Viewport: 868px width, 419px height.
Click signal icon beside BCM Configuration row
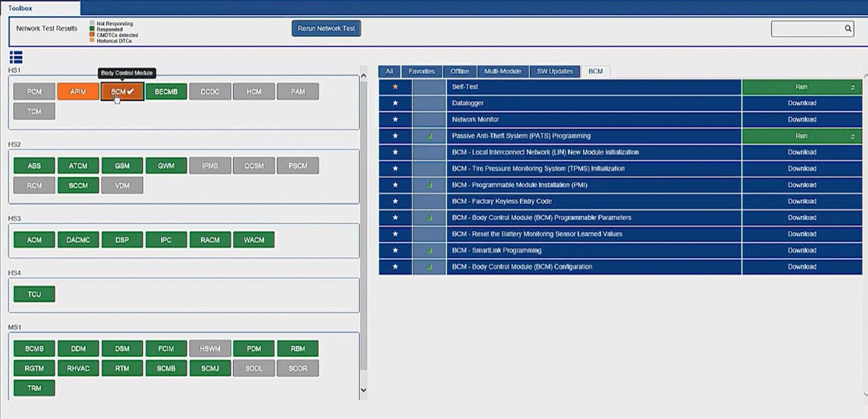point(429,267)
